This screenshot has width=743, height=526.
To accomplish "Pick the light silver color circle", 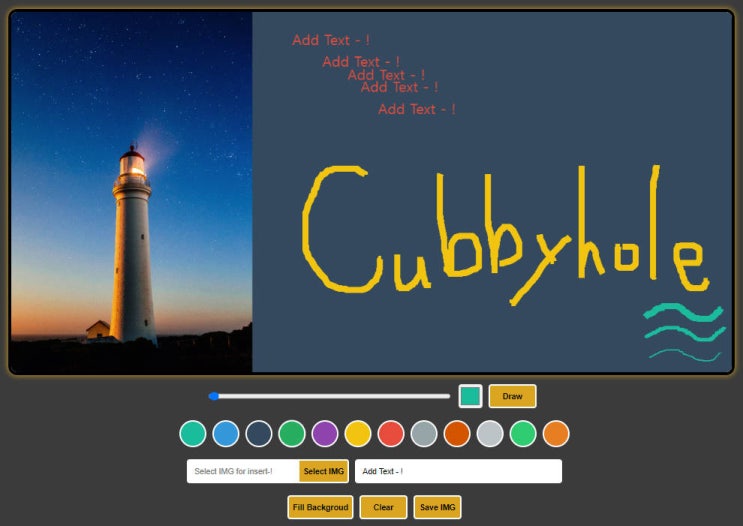I will 490,433.
